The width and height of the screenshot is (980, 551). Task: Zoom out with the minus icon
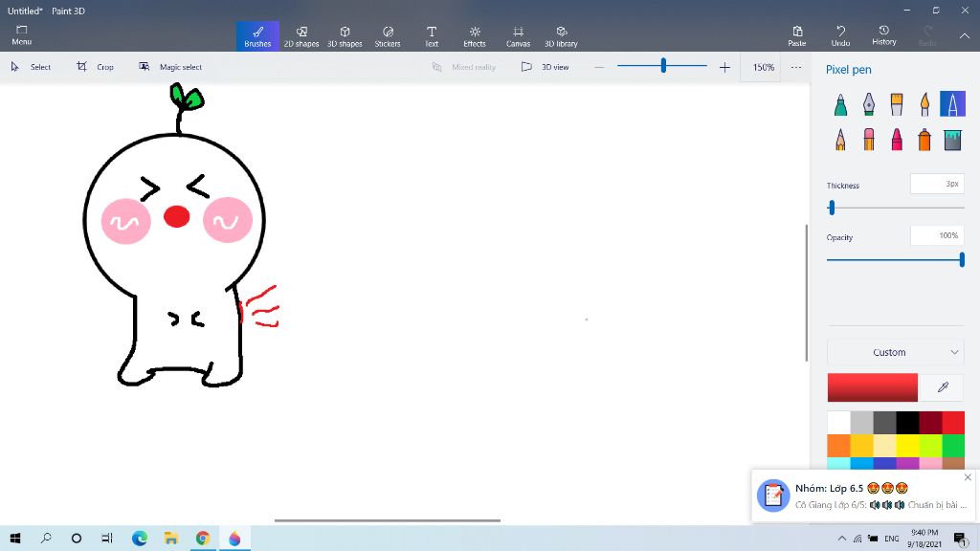click(x=599, y=67)
